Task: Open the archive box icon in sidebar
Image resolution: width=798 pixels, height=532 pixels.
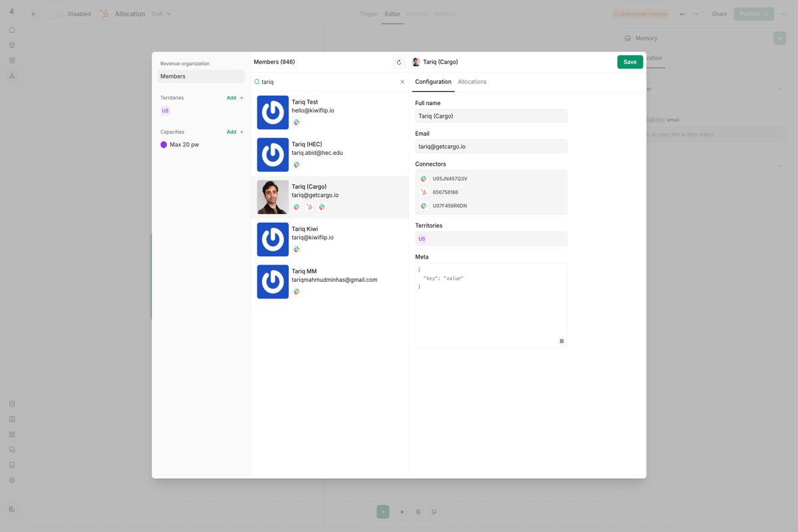Action: [x=12, y=61]
